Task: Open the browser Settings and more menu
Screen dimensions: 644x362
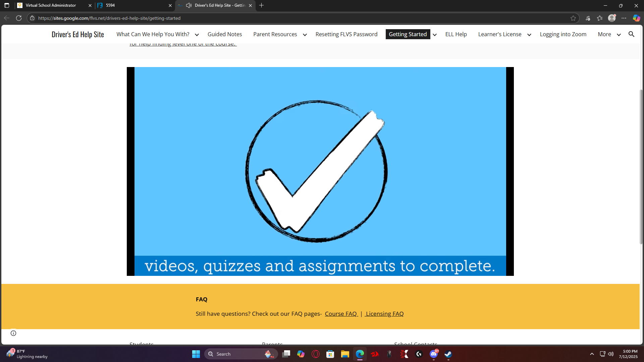Action: [624, 18]
